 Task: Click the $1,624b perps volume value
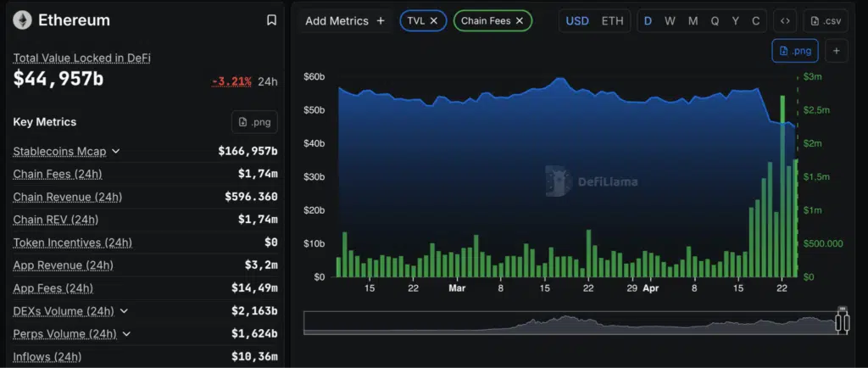[254, 334]
